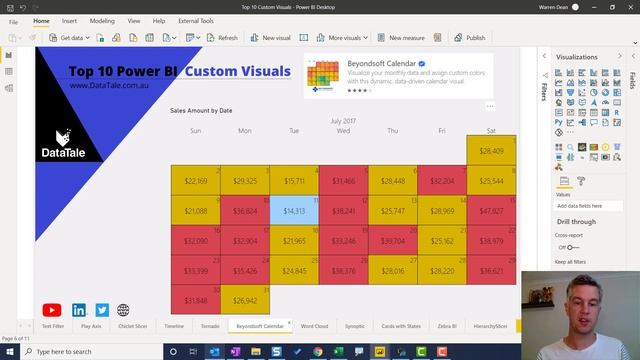Screen dimensions: 640x360
Task: Click Add data fields here box
Action: tap(589, 206)
